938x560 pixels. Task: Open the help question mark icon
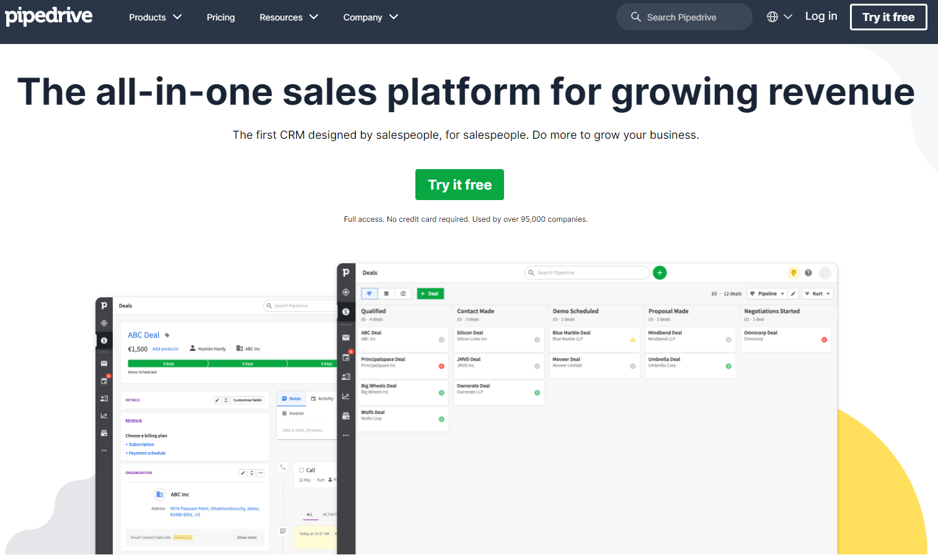pyautogui.click(x=808, y=273)
